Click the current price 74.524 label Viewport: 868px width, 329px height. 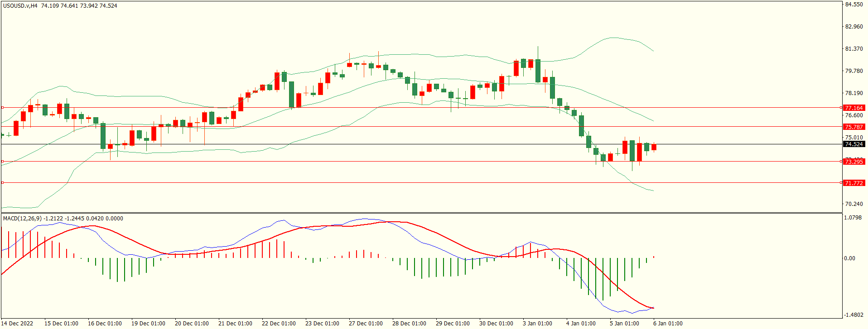tap(854, 144)
